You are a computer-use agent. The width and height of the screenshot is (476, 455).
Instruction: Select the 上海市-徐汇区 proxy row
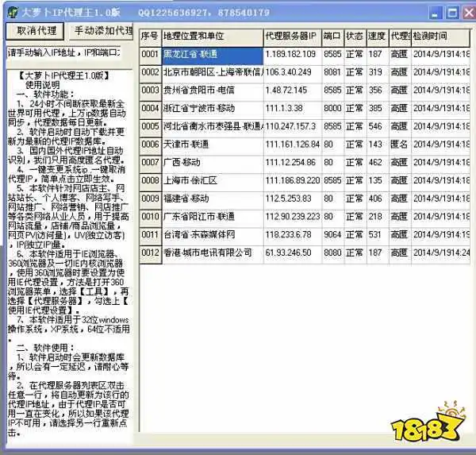[x=211, y=180]
